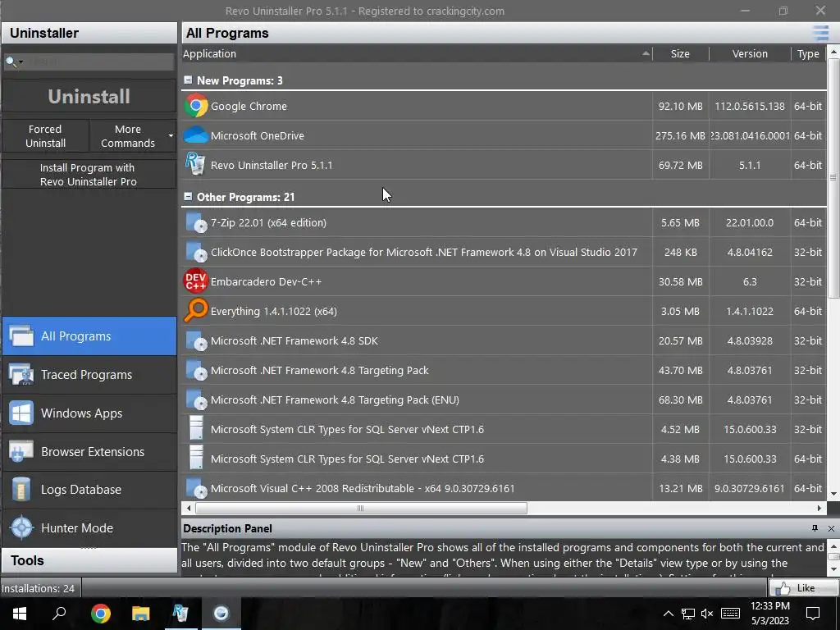Viewport: 840px width, 630px height.
Task: Open Logs Database module
Action: (89, 490)
